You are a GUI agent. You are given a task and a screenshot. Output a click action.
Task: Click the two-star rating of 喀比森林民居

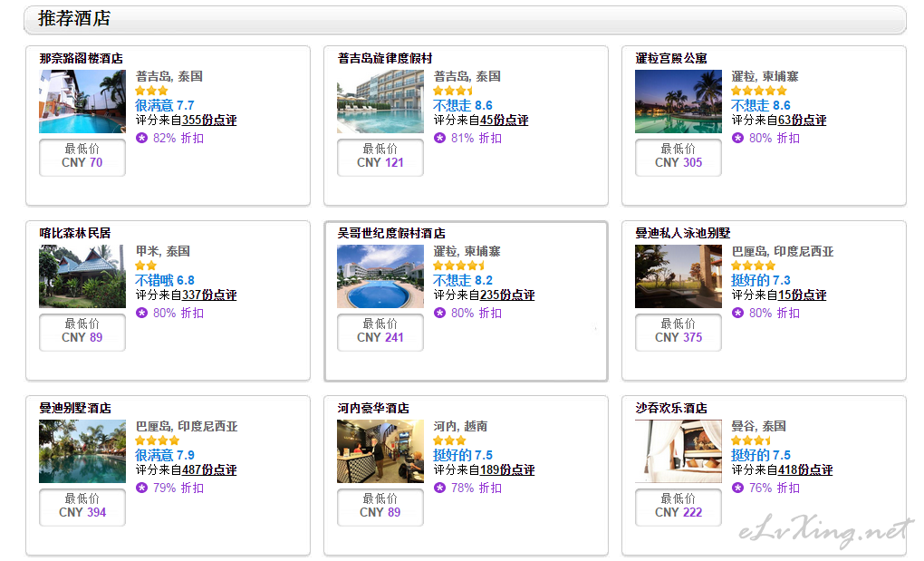[146, 266]
